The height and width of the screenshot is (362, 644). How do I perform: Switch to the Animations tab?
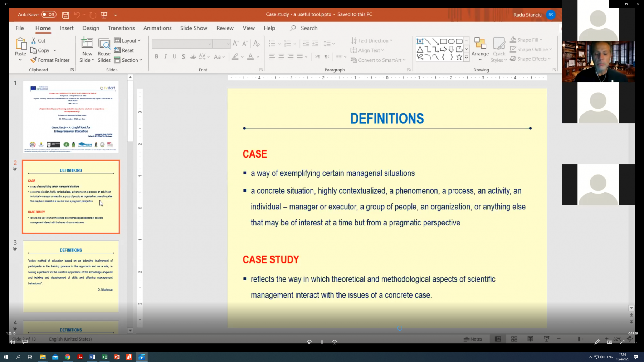tap(157, 28)
